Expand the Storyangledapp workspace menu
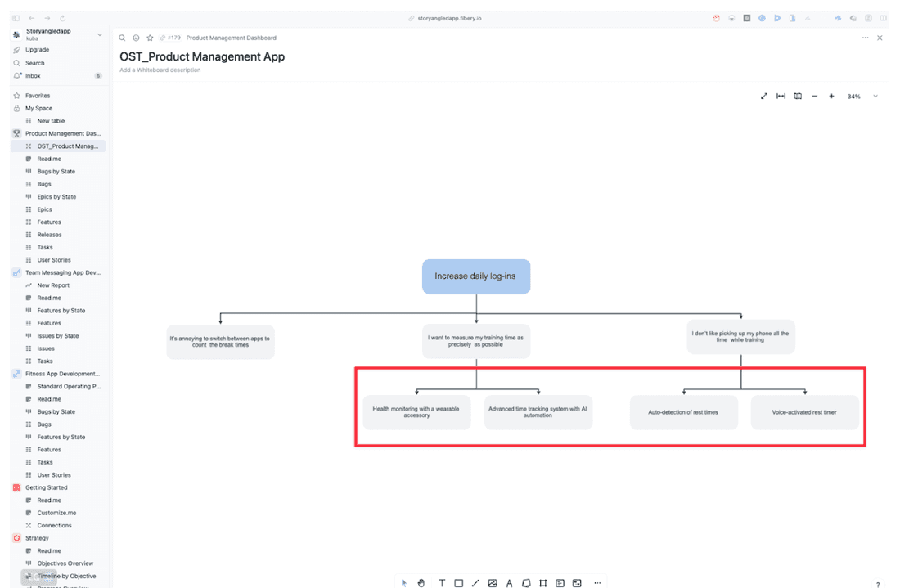900x588 pixels. 100,35
